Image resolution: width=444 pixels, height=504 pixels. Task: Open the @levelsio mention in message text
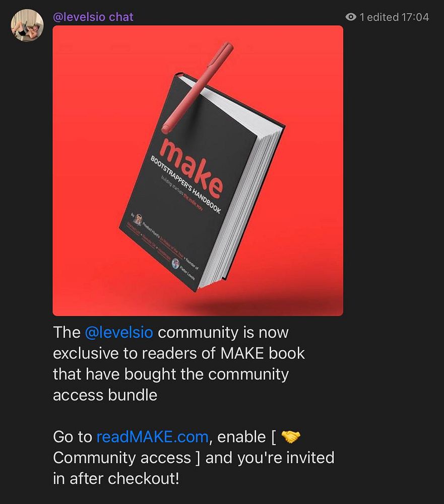point(119,332)
